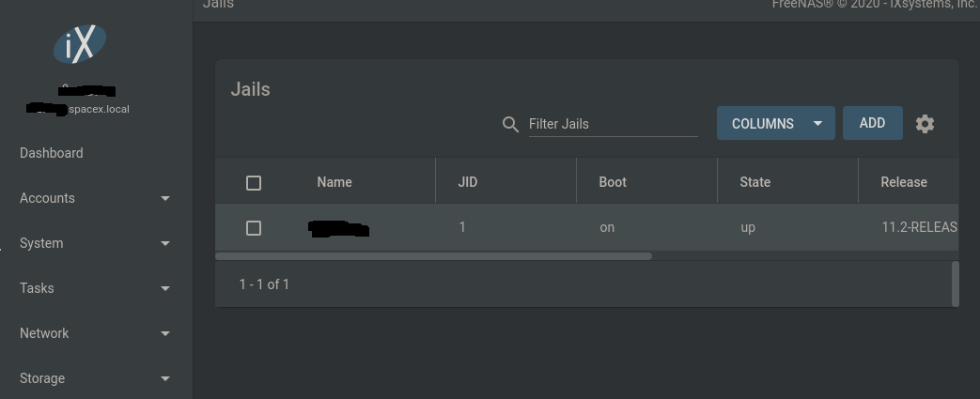Screen dimensions: 980x399
Task: Open jails settings gear icon
Action: 925,124
